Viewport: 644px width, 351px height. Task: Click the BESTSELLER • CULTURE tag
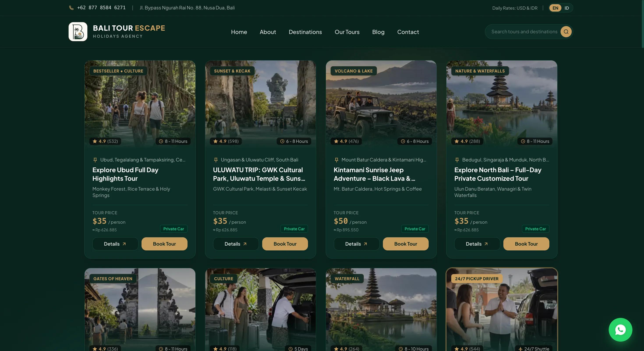[118, 71]
